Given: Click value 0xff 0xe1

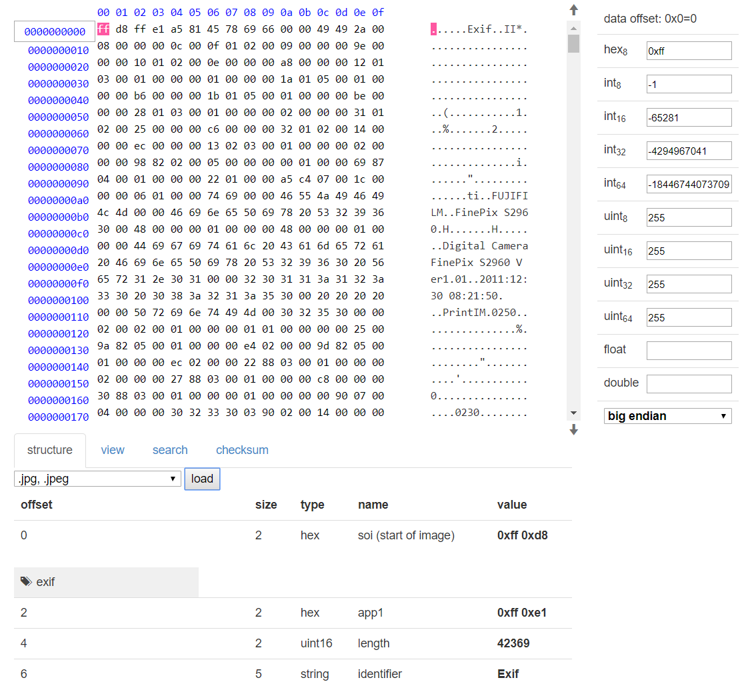Looking at the screenshot, I should point(522,613).
